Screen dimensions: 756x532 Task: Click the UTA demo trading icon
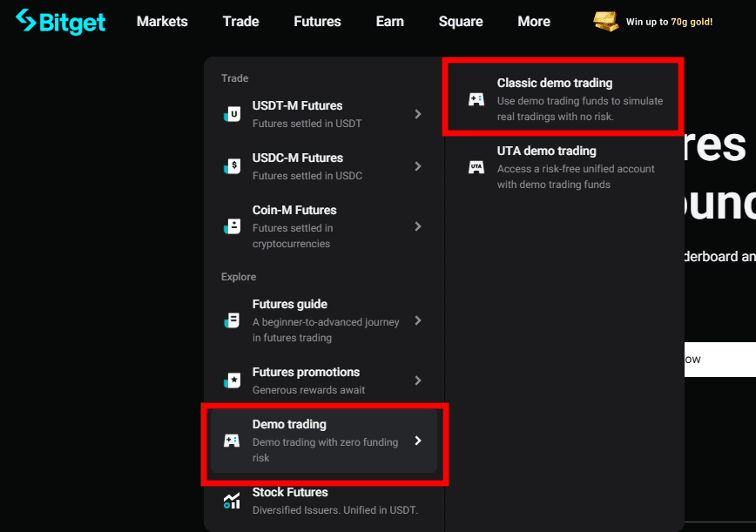(476, 167)
